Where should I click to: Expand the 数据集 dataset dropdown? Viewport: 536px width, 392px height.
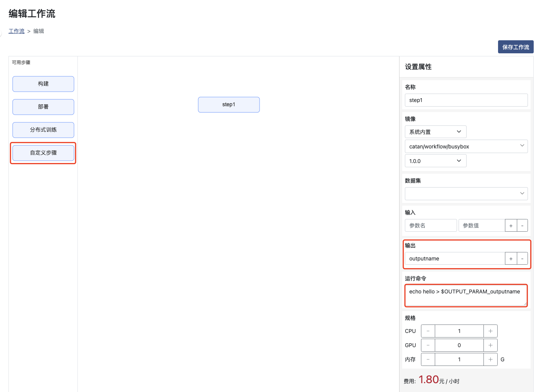[x=466, y=194]
